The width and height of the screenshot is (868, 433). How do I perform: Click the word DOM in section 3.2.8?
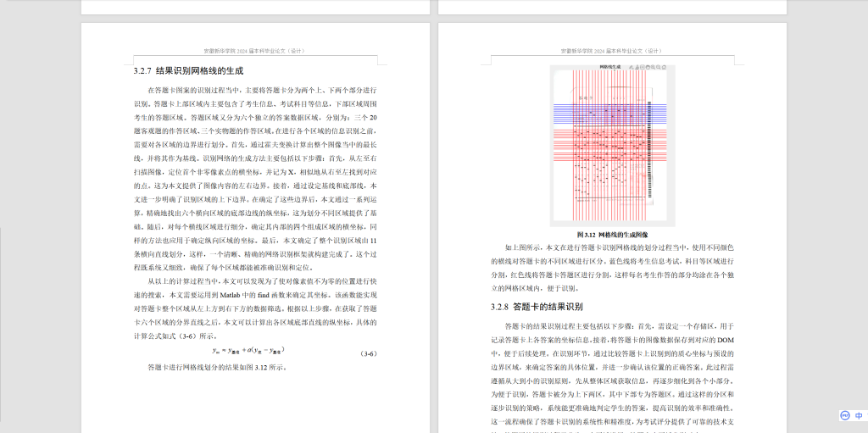coord(726,340)
